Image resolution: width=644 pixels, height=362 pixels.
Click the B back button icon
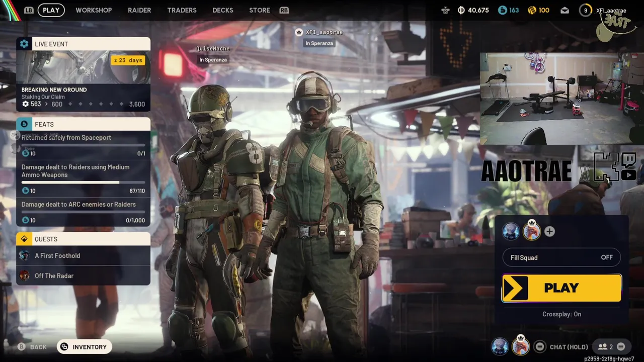[x=21, y=347]
